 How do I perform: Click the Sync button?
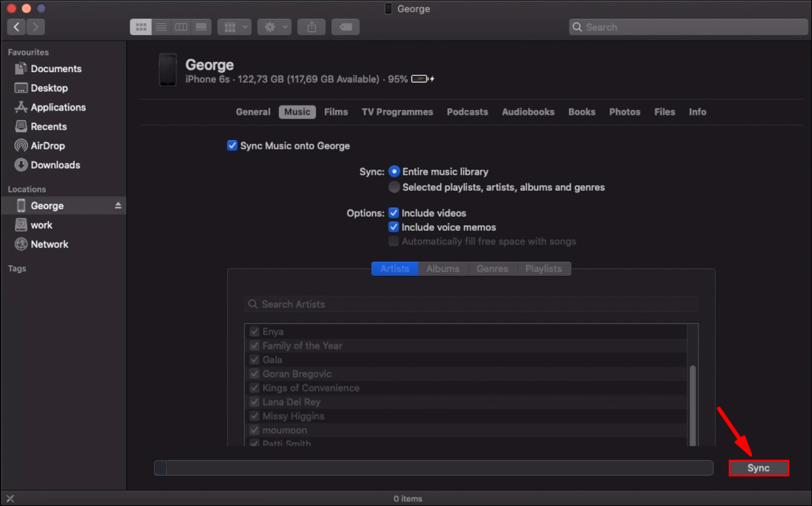(x=759, y=468)
